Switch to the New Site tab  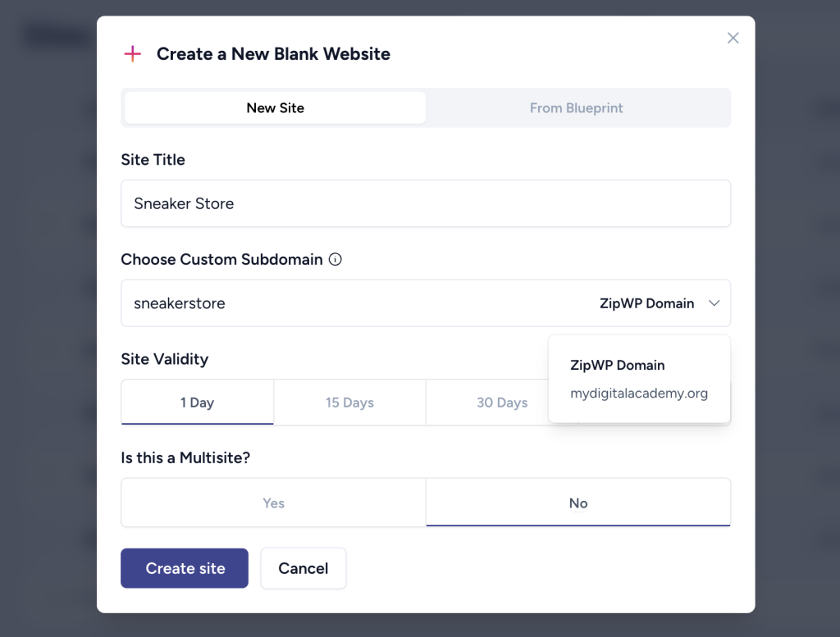(275, 108)
